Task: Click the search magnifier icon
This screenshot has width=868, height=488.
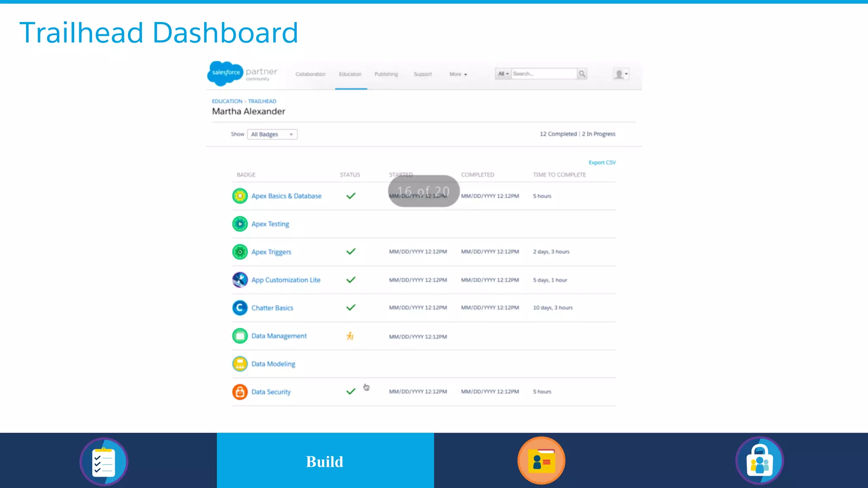Action: [582, 74]
